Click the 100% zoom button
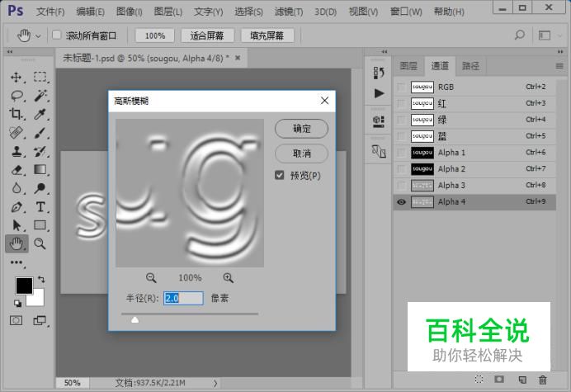 155,35
